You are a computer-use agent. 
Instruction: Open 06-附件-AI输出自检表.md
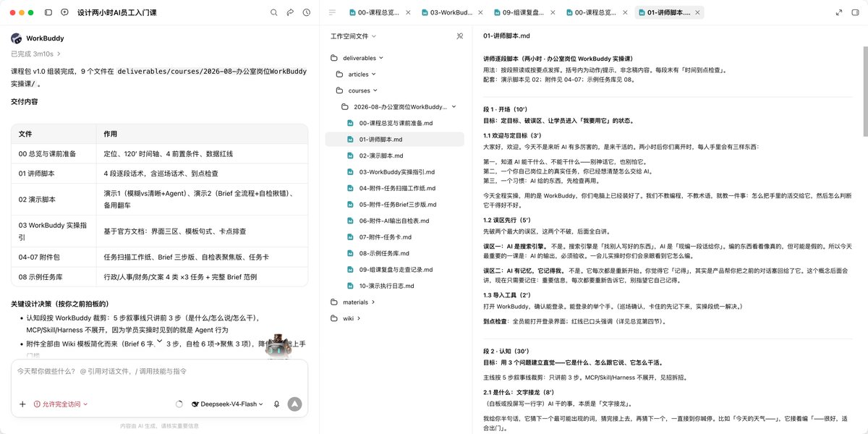point(395,221)
